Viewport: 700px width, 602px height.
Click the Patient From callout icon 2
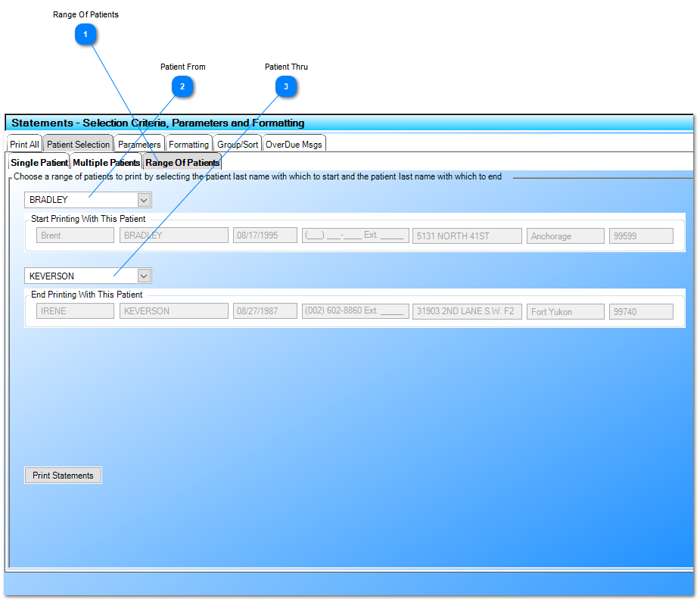coord(182,86)
